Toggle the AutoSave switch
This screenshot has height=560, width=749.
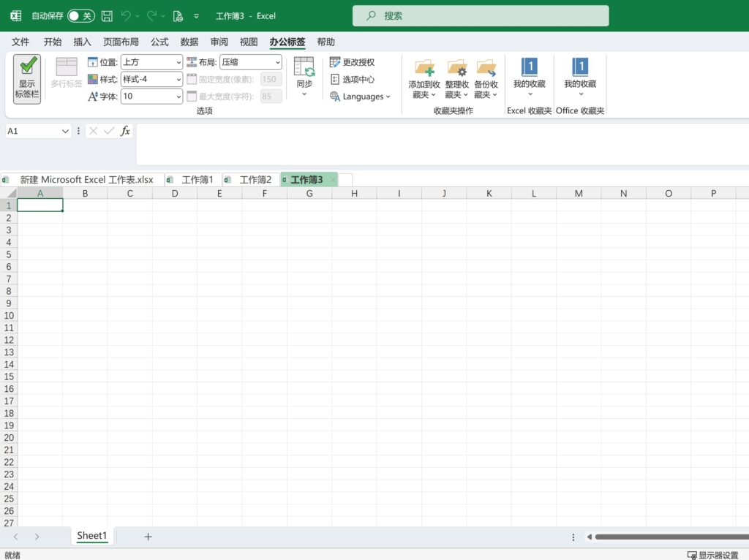[x=80, y=16]
